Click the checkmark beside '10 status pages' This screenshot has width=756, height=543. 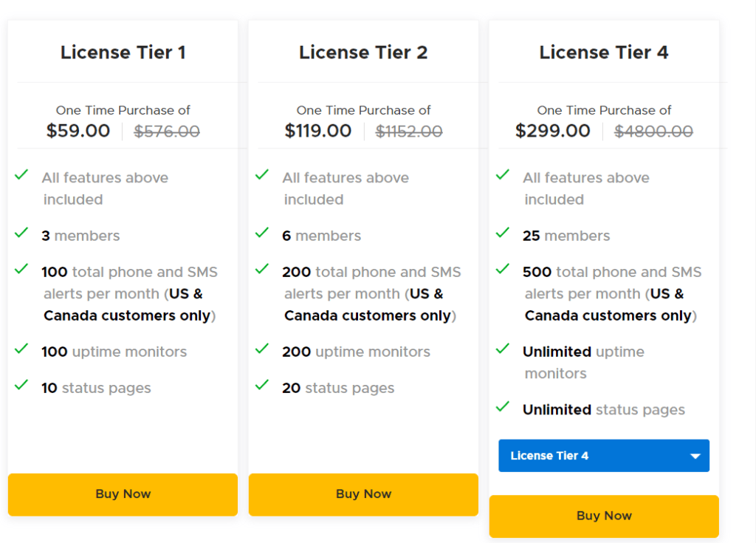click(21, 385)
